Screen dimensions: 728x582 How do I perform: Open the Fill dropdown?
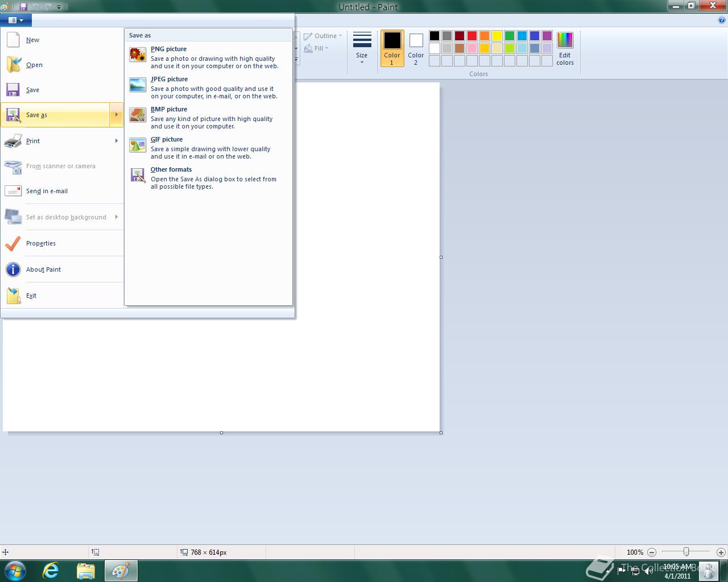[317, 48]
